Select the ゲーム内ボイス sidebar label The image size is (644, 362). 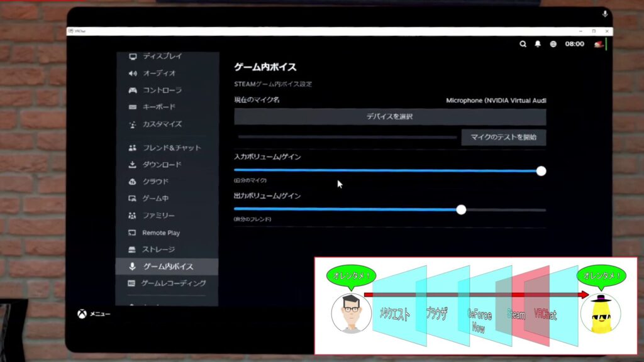pos(169,266)
